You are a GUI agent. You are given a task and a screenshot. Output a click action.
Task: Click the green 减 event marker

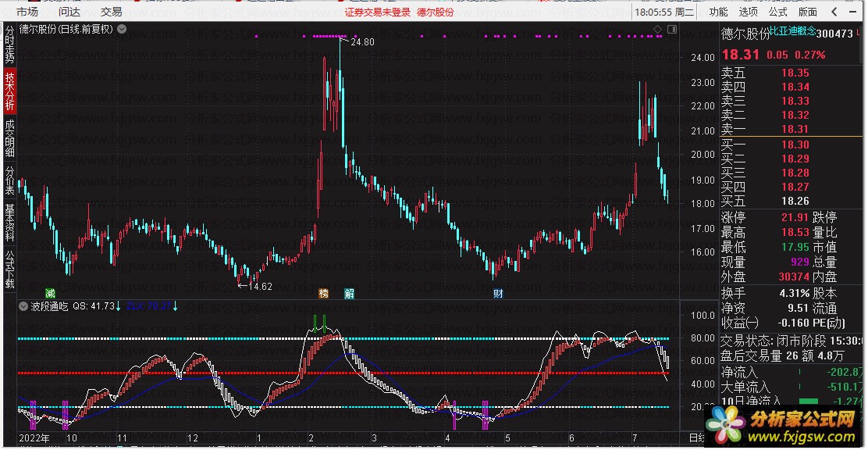pos(51,293)
